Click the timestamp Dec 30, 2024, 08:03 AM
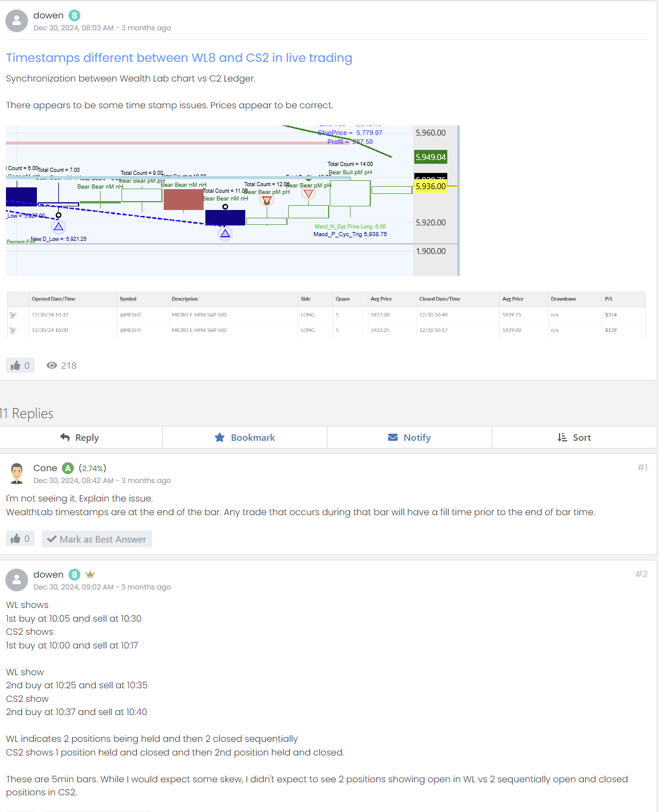The width and height of the screenshot is (659, 812). coord(73,28)
